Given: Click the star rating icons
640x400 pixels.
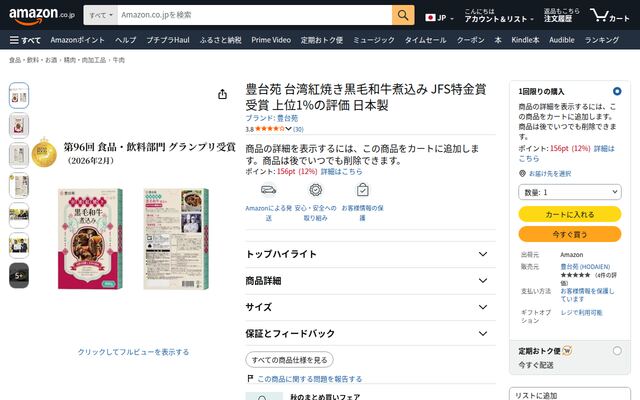Looking at the screenshot, I should [270, 129].
